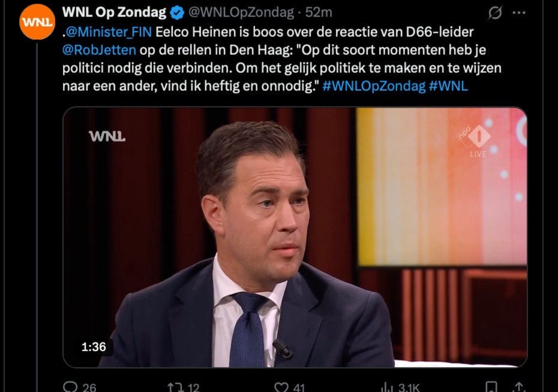Image resolution: width=558 pixels, height=392 pixels.
Task: Click the Grok icon on the tweet
Action: tap(495, 13)
